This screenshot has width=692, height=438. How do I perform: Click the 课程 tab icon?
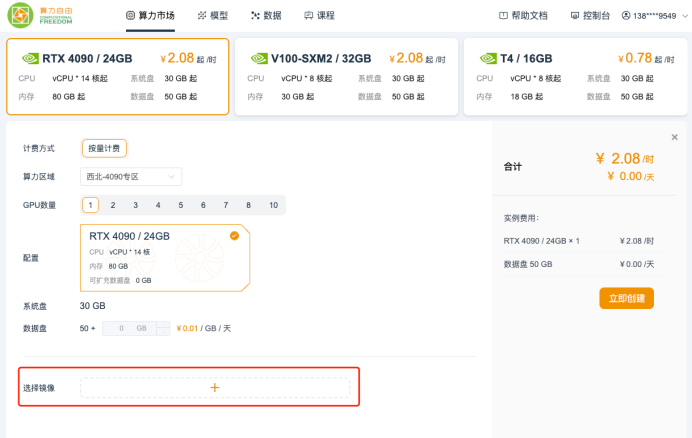pyautogui.click(x=308, y=15)
